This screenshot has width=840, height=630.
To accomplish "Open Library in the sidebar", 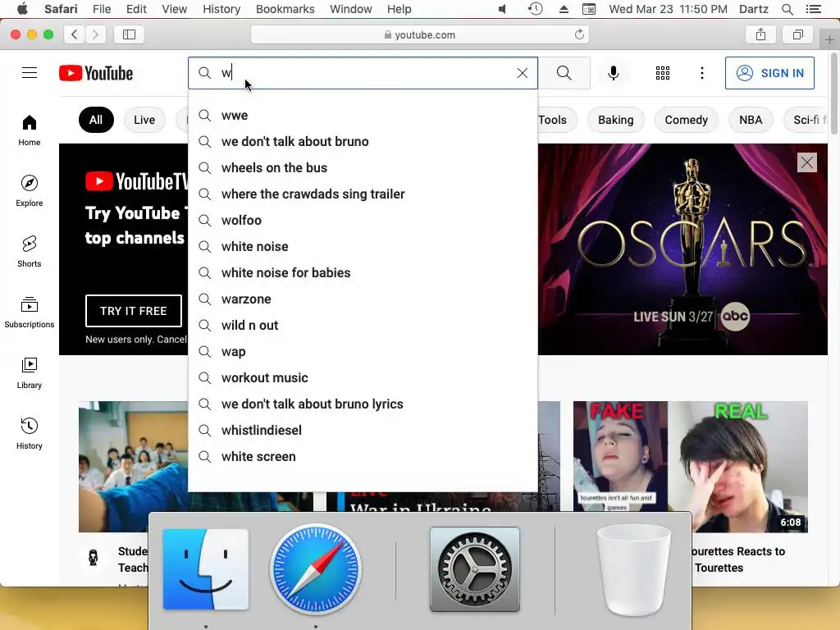I will coord(30,373).
